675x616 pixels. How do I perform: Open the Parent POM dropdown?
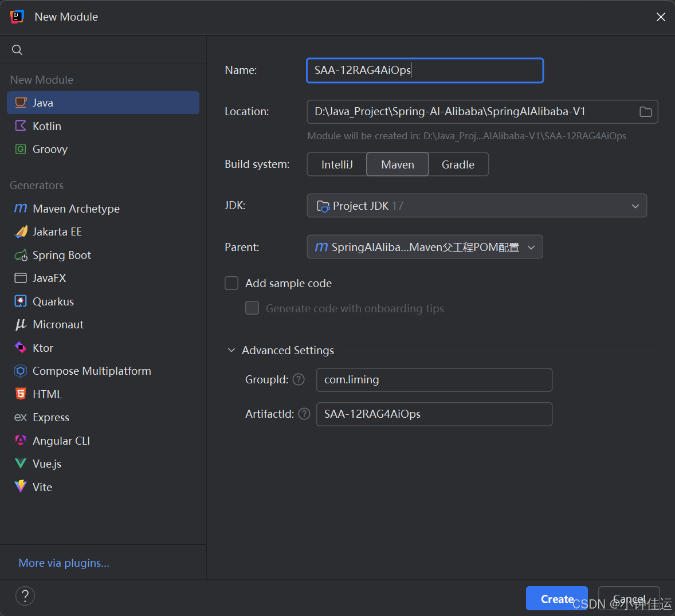[x=425, y=247]
